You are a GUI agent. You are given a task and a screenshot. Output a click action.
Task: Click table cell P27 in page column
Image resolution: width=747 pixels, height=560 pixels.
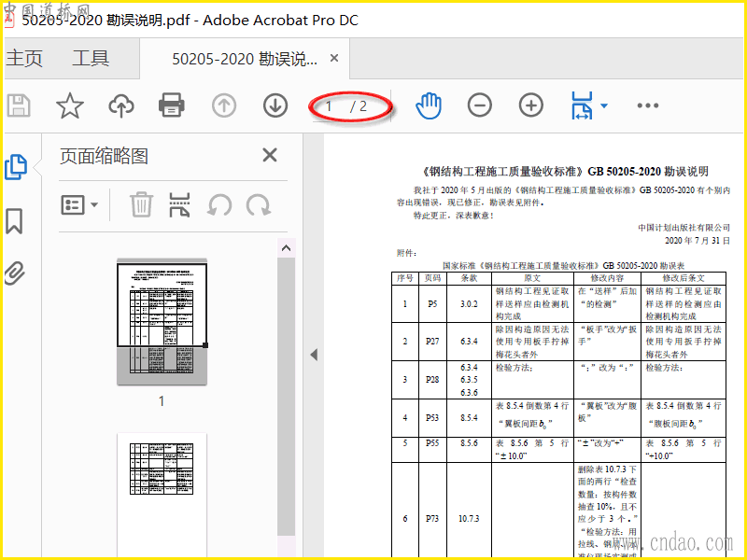(432, 342)
